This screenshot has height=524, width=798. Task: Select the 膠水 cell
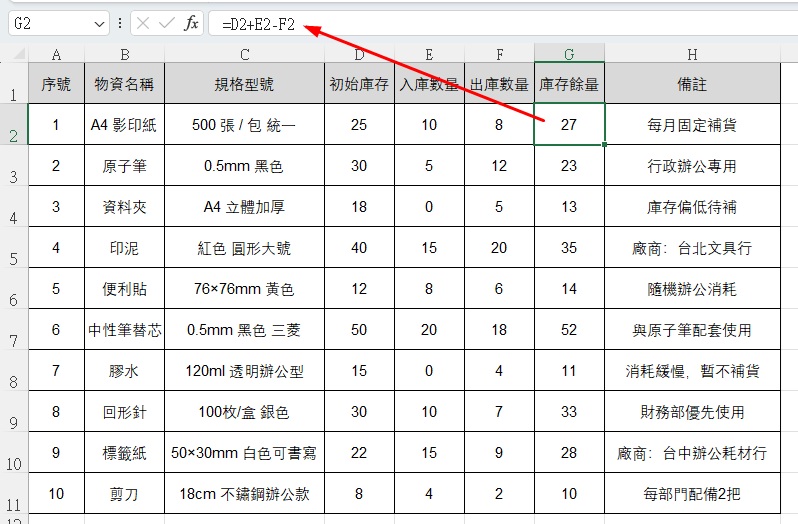tap(124, 371)
